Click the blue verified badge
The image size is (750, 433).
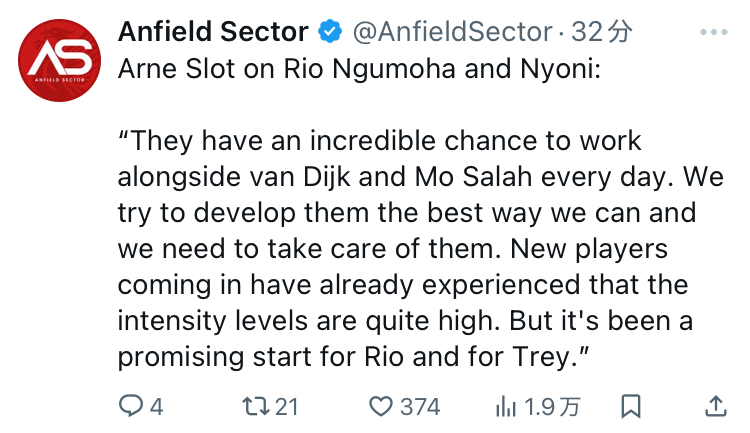(330, 32)
